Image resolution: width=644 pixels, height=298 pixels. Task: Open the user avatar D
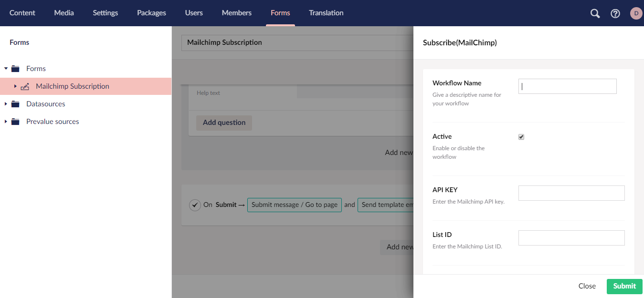[x=636, y=13]
